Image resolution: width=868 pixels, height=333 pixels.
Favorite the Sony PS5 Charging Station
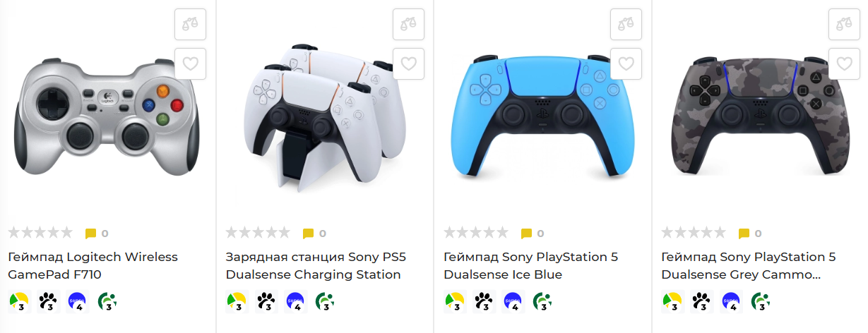pos(408,64)
